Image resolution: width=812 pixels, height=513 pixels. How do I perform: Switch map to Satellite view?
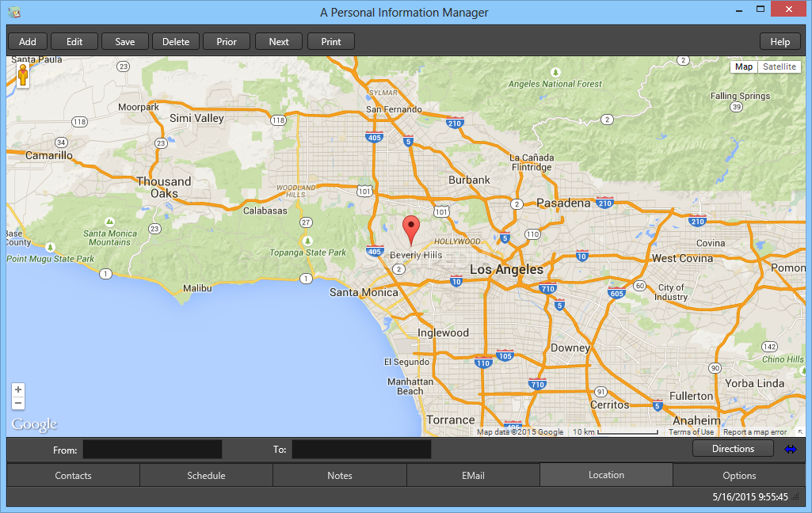coord(780,66)
